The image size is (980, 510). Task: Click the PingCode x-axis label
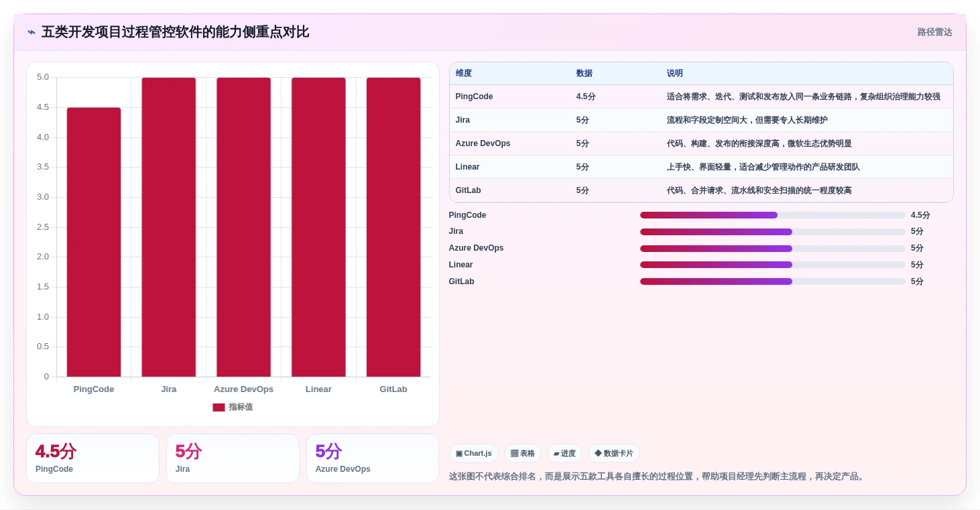94,389
